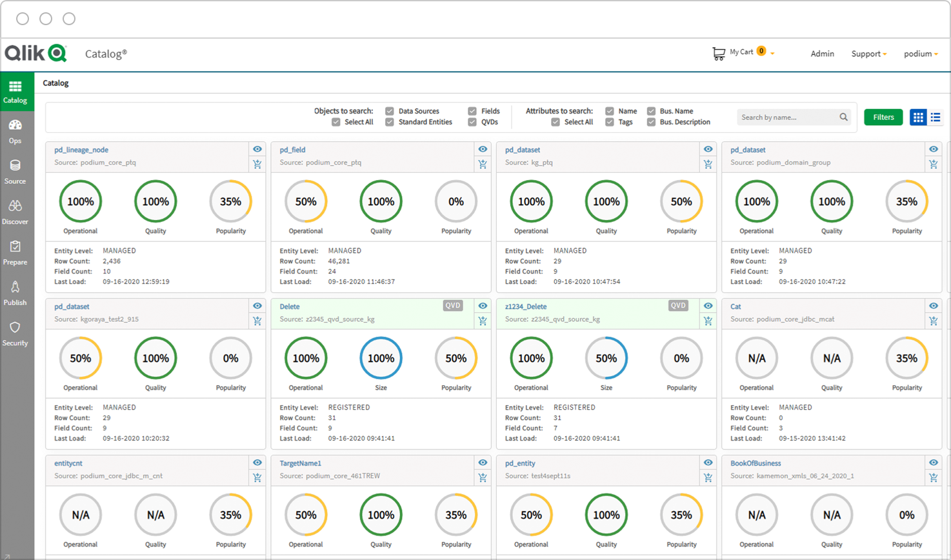
Task: Click z1234_Delete 50% Size gauge
Action: pos(606,359)
